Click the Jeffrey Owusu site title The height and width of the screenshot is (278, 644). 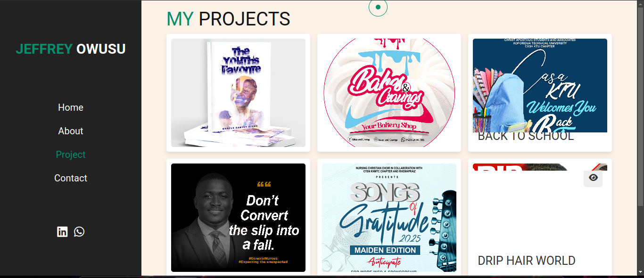[x=71, y=49]
